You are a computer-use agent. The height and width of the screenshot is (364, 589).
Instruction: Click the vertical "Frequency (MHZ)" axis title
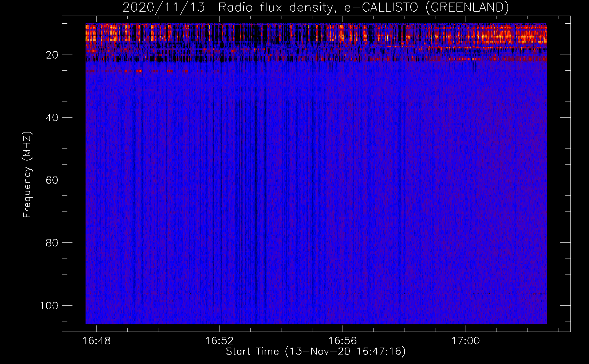27,175
